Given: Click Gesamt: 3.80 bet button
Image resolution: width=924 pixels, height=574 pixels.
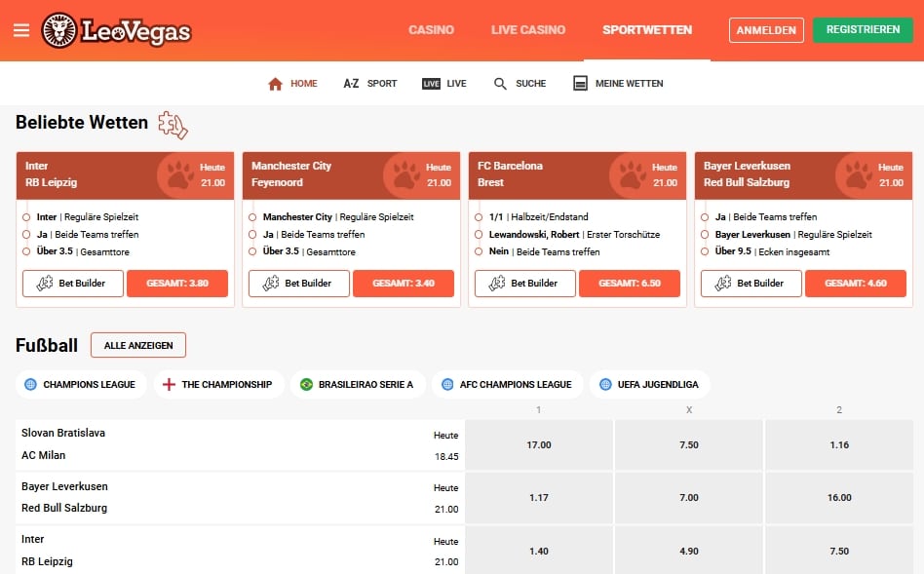Looking at the screenshot, I should coord(177,284).
